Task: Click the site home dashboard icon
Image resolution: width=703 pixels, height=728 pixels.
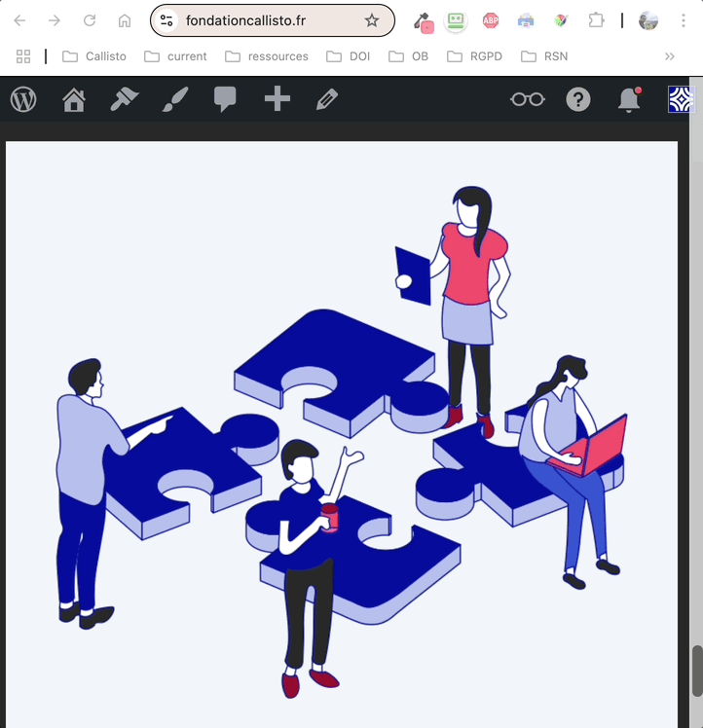Action: click(74, 99)
